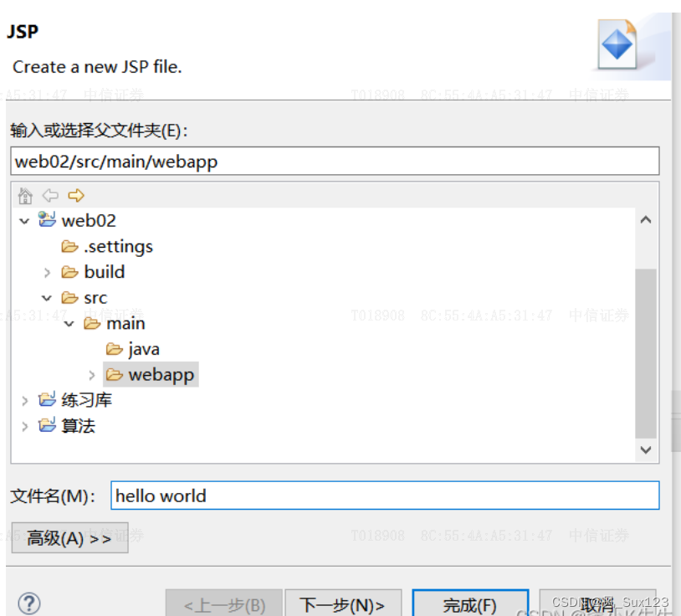Collapse the web02 project node
Viewport: 681px width, 616px height.
pyautogui.click(x=24, y=221)
